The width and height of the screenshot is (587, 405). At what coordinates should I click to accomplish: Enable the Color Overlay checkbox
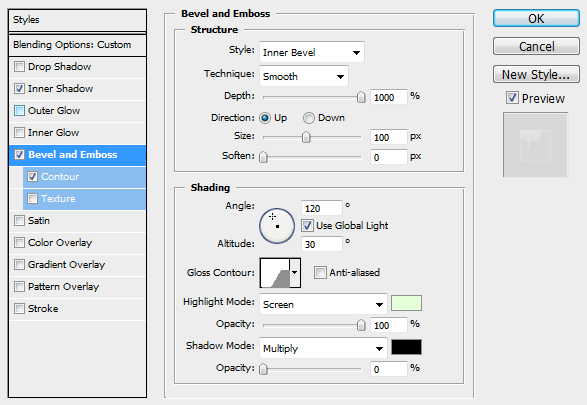(19, 243)
